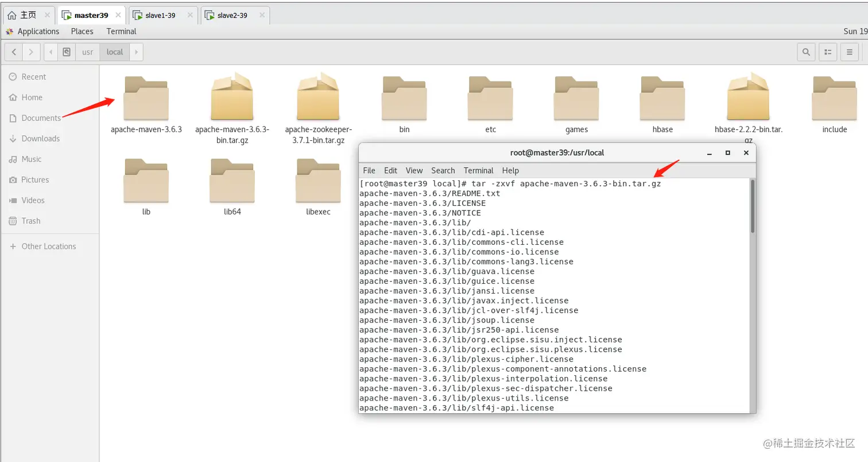Image resolution: width=868 pixels, height=462 pixels.
Task: Select the hbase folder
Action: click(x=662, y=105)
